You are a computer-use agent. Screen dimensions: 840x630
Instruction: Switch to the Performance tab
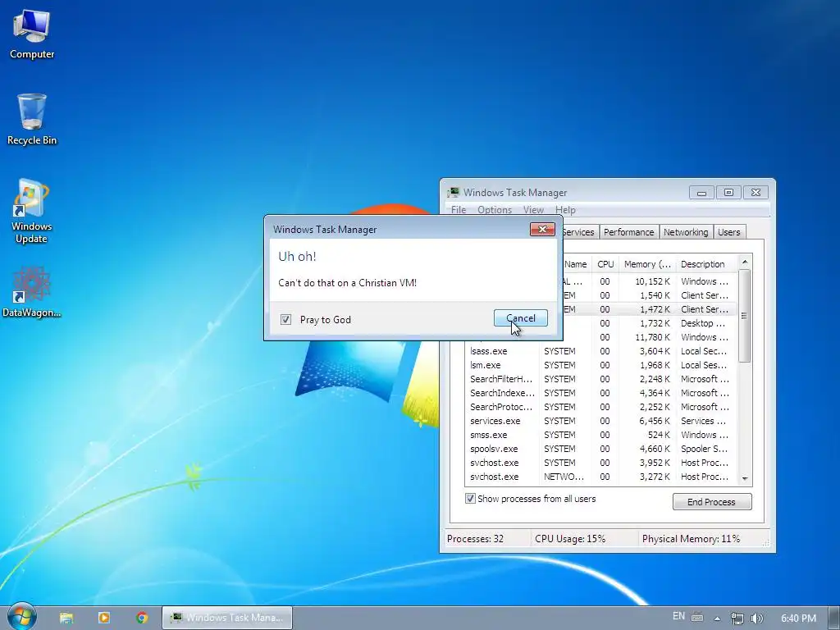pos(629,232)
